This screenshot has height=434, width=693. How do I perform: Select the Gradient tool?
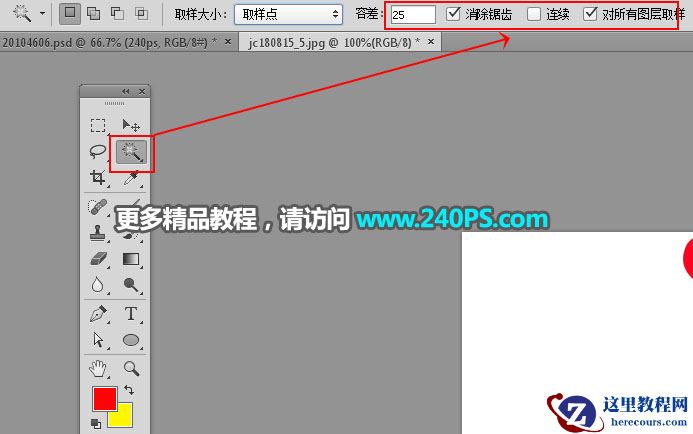(x=131, y=259)
